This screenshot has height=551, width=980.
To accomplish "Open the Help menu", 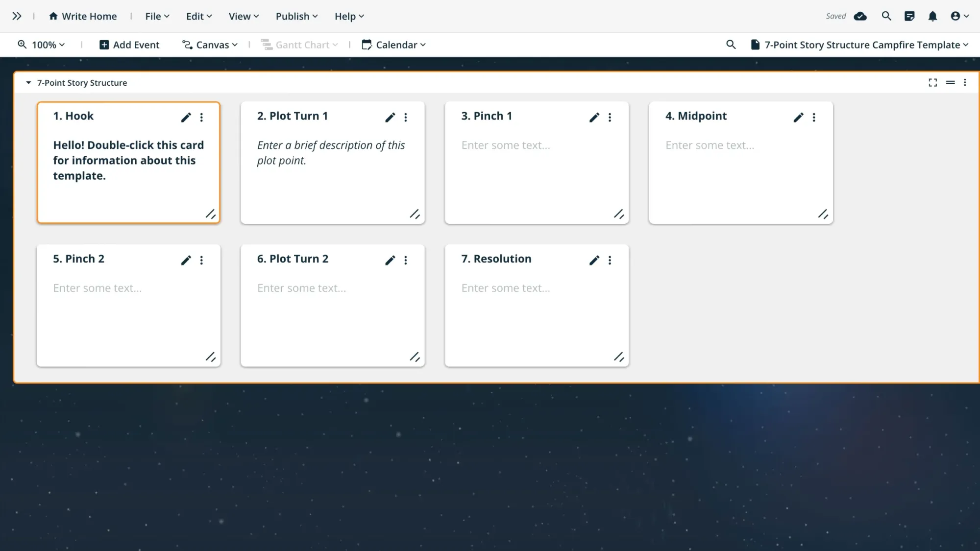I will (349, 16).
